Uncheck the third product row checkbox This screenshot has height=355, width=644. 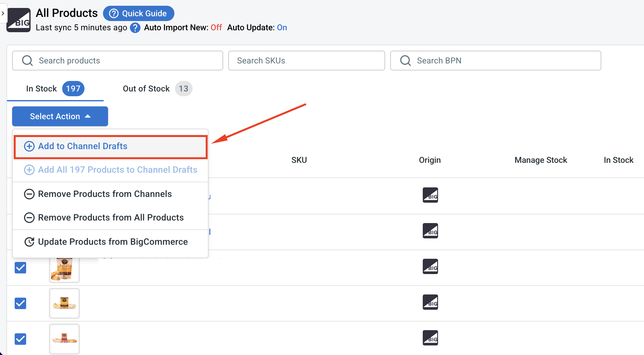coord(20,268)
